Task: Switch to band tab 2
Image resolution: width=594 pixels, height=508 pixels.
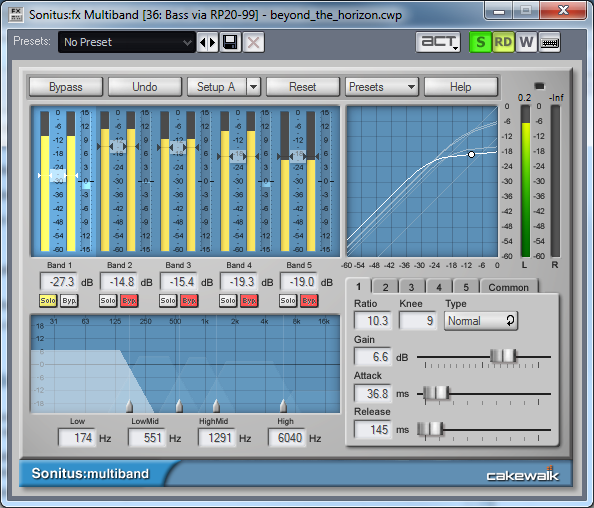Action: pos(385,287)
